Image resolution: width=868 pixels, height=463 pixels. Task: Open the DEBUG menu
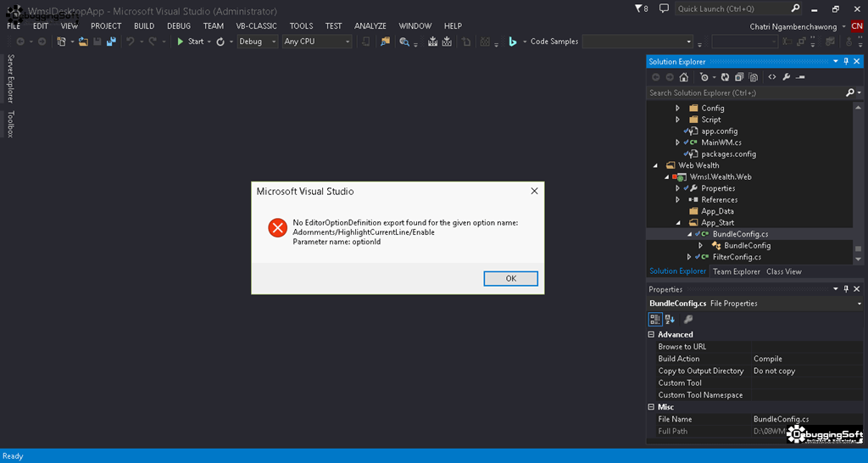pos(179,26)
